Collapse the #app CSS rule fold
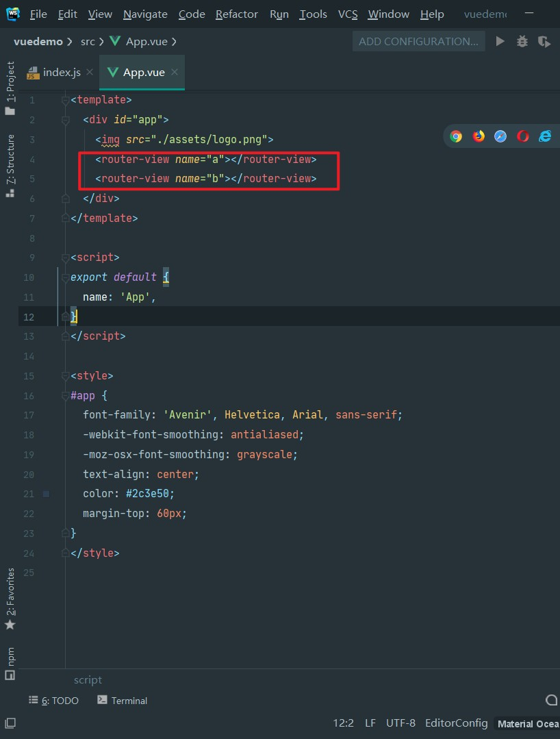The height and width of the screenshot is (739, 560). point(66,395)
